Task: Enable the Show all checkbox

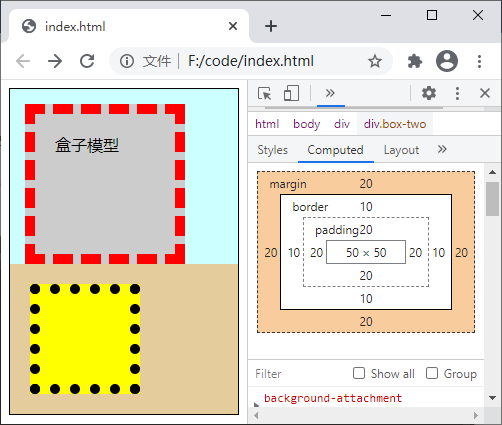Action: click(359, 373)
